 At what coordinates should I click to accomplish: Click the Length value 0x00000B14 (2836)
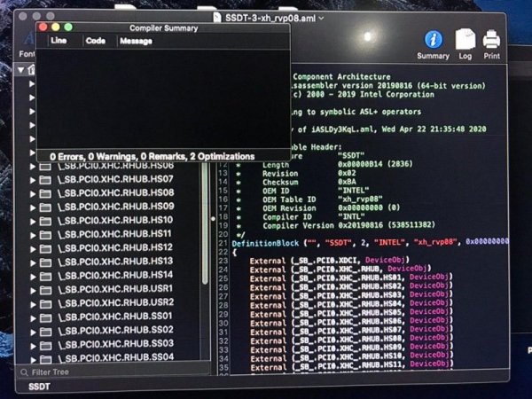click(375, 164)
